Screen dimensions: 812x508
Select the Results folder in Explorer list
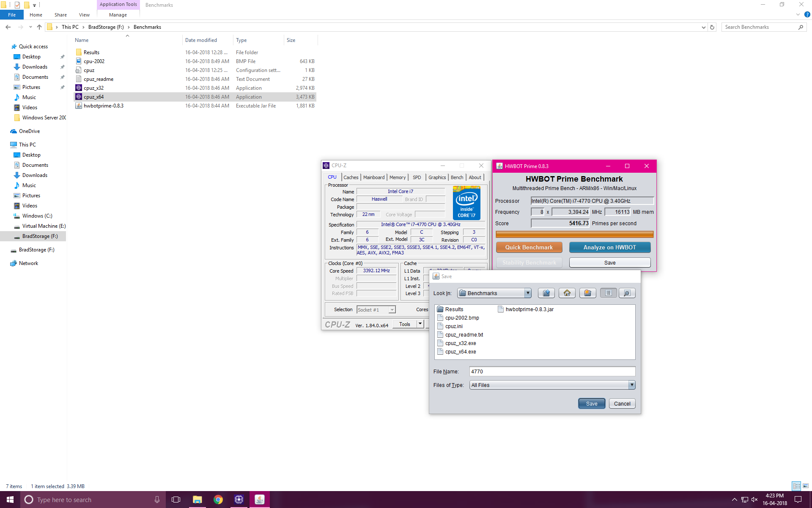click(x=195, y=52)
